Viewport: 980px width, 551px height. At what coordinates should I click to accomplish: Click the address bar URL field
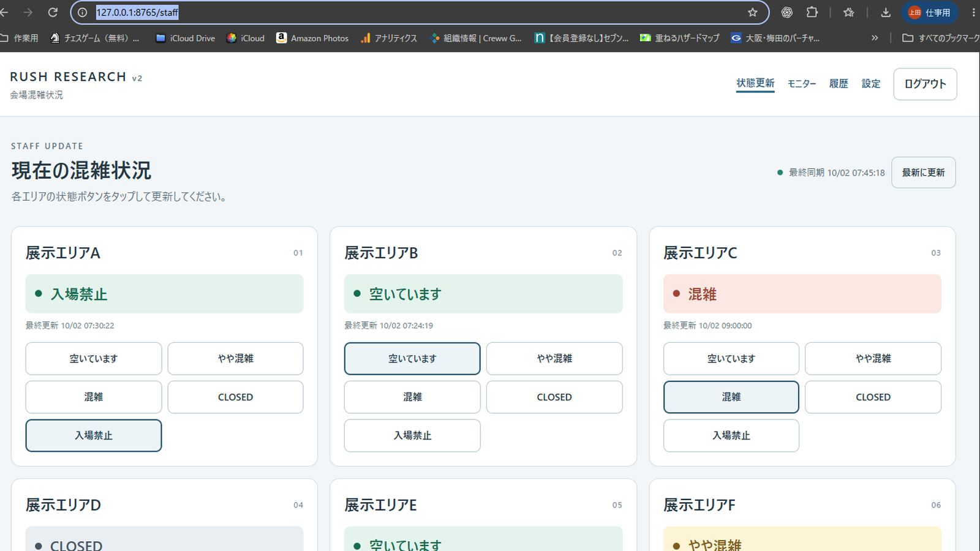coord(420,12)
